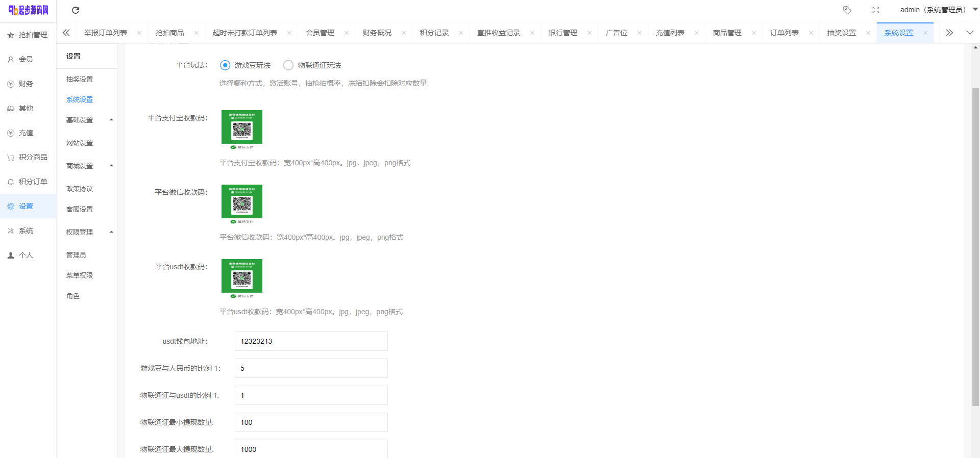This screenshot has height=458, width=980.
Task: Click the scrollbar up arrow
Action: tap(975, 48)
